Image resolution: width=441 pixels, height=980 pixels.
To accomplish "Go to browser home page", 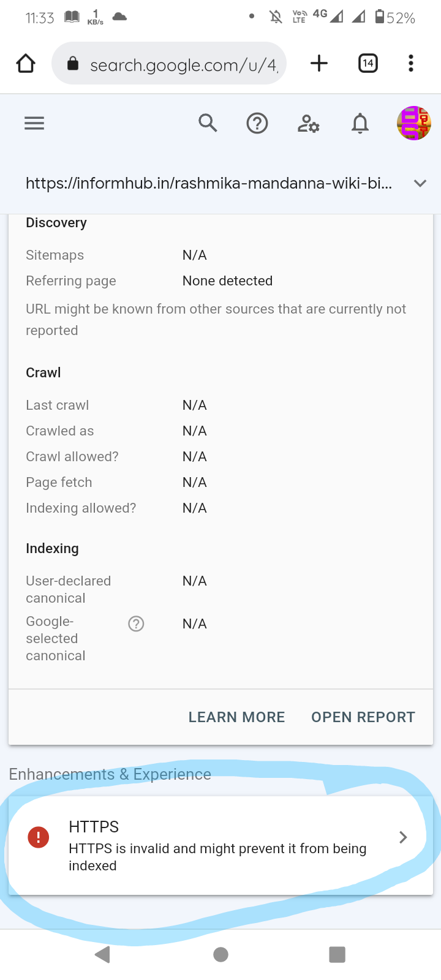I will pos(26,63).
